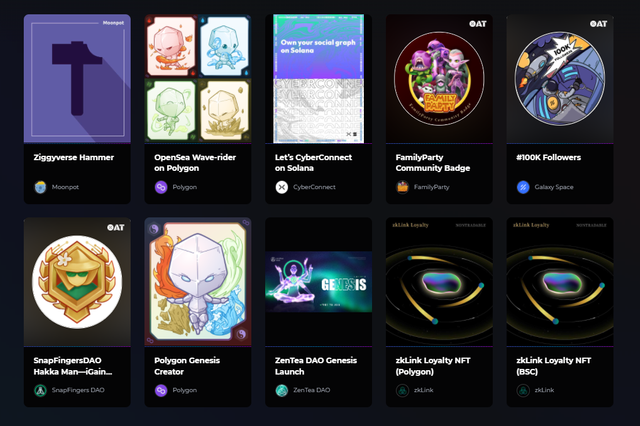
Task: Open the #100K Followers campaign title
Action: (x=549, y=158)
